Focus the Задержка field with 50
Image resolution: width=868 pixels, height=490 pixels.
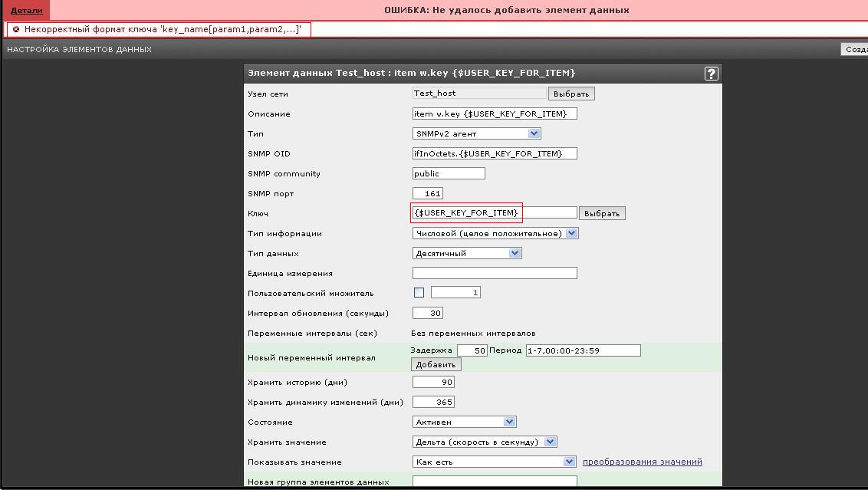(x=472, y=350)
